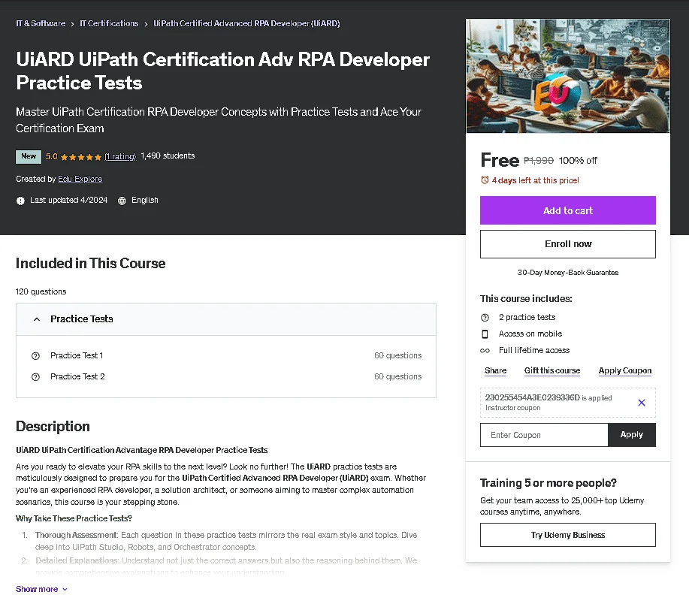Click the 4 days left at this price text

pyautogui.click(x=535, y=180)
